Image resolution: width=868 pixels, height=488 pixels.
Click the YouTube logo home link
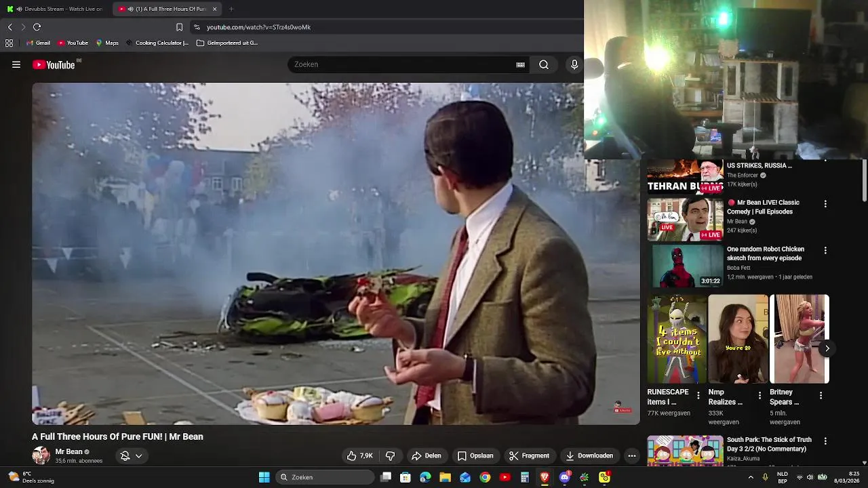click(54, 64)
